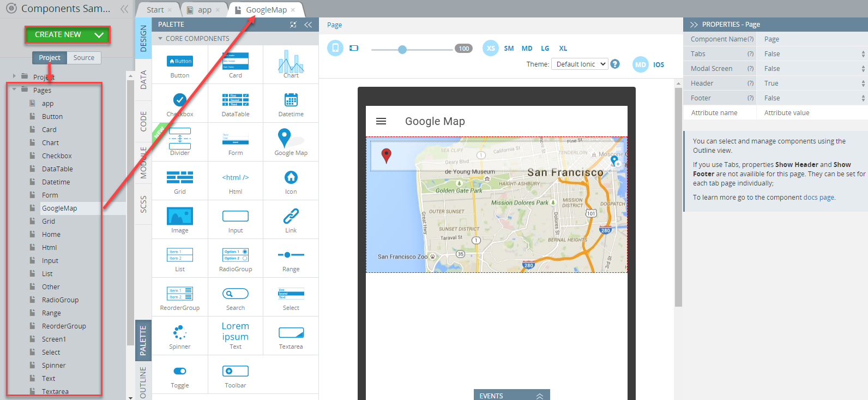This screenshot has height=400, width=868.
Task: Choose the Grid component icon
Action: pos(180,177)
